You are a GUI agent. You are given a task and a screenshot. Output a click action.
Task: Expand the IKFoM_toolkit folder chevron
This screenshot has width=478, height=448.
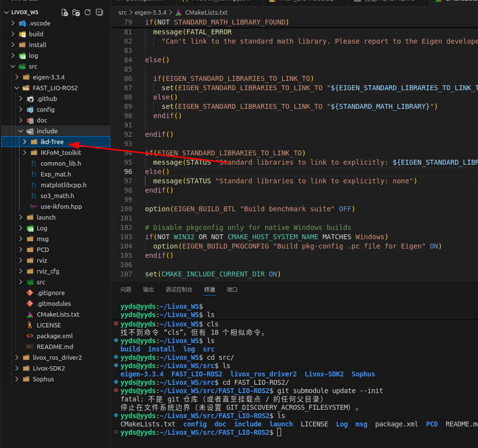[24, 152]
